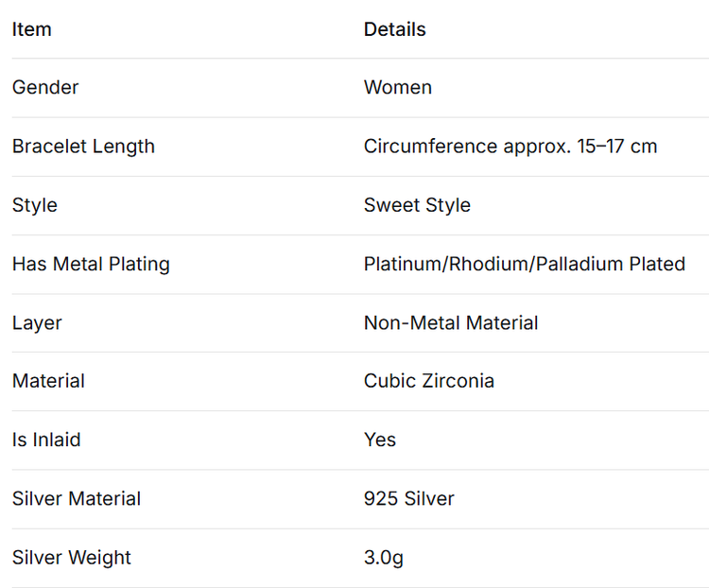This screenshot has height=588, width=709.
Task: Select the "Style" row label
Action: click(35, 205)
